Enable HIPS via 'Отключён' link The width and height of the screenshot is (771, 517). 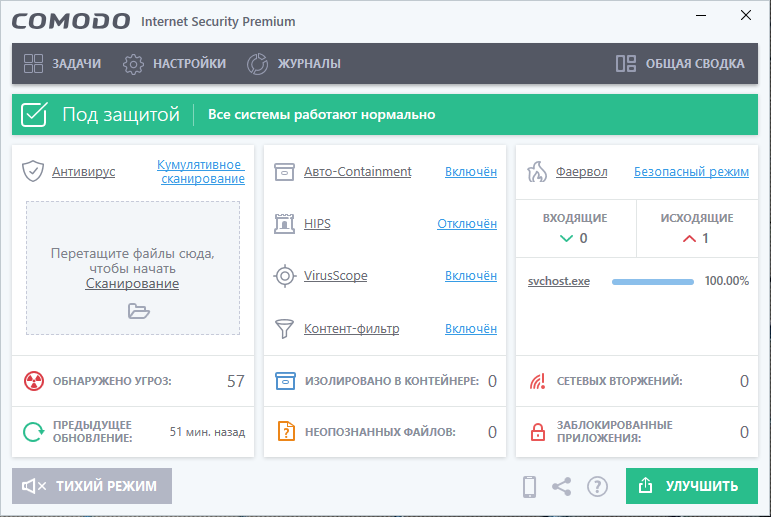(x=466, y=223)
